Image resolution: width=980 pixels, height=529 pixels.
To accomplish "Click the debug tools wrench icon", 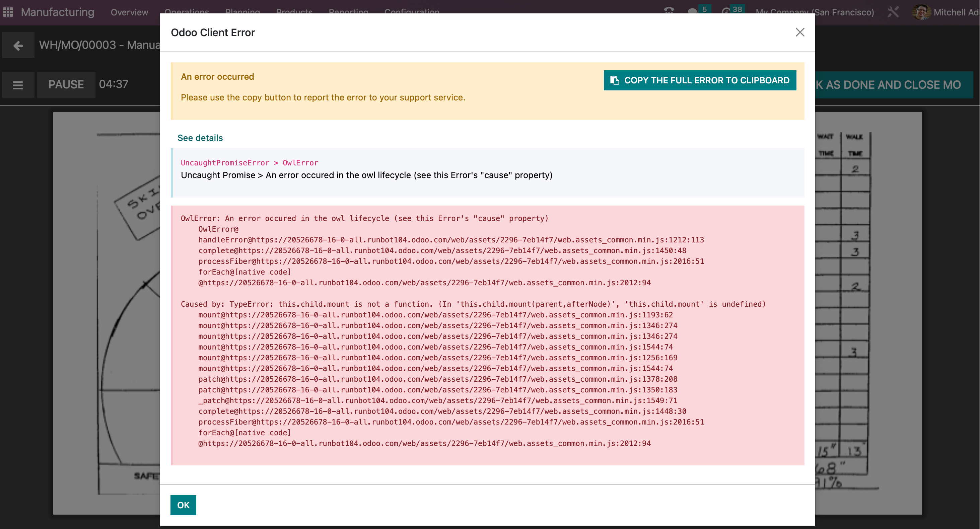I will pos(893,12).
